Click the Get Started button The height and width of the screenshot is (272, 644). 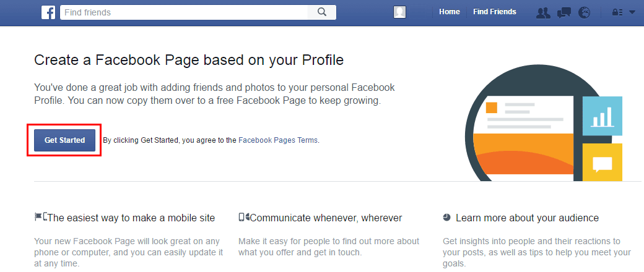click(64, 140)
